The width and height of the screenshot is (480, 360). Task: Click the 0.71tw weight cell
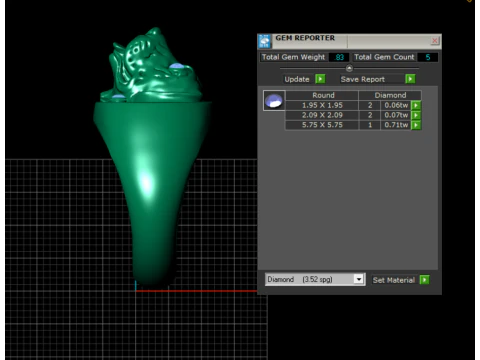(396, 125)
